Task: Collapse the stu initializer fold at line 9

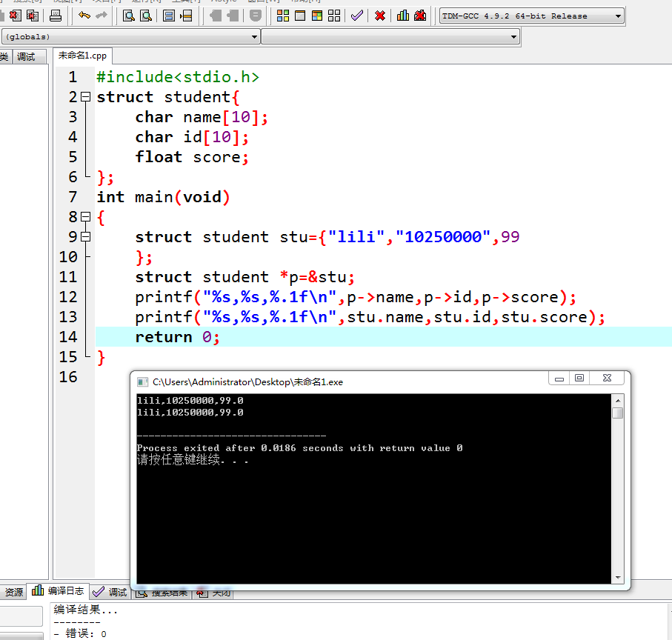Action: pyautogui.click(x=86, y=236)
